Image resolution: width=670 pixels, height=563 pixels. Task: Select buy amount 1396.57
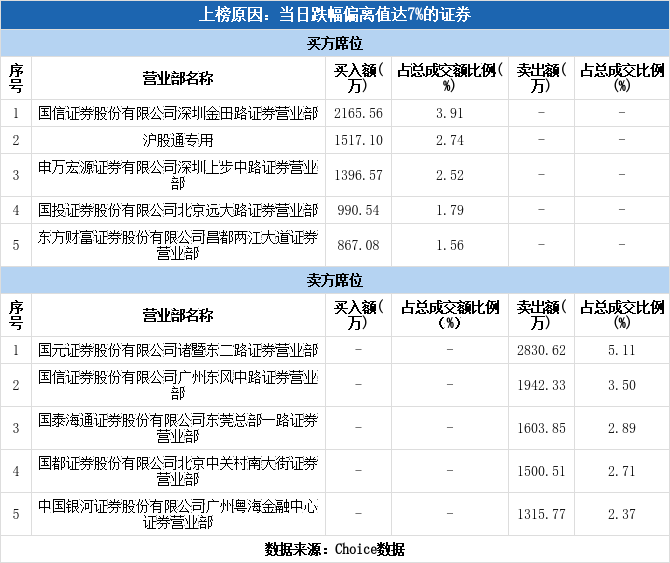[x=359, y=175]
